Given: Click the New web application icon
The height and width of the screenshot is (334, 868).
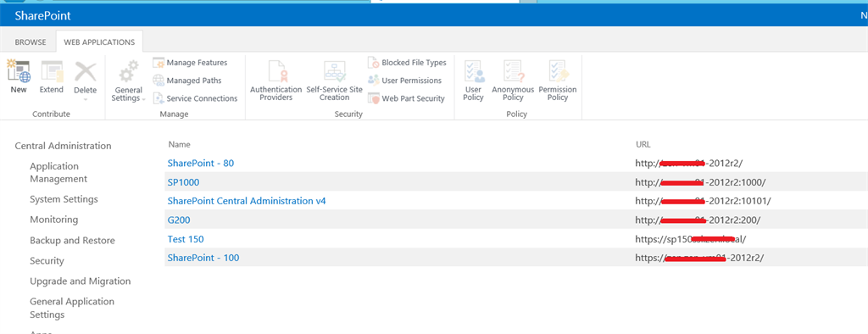Looking at the screenshot, I should (19, 72).
